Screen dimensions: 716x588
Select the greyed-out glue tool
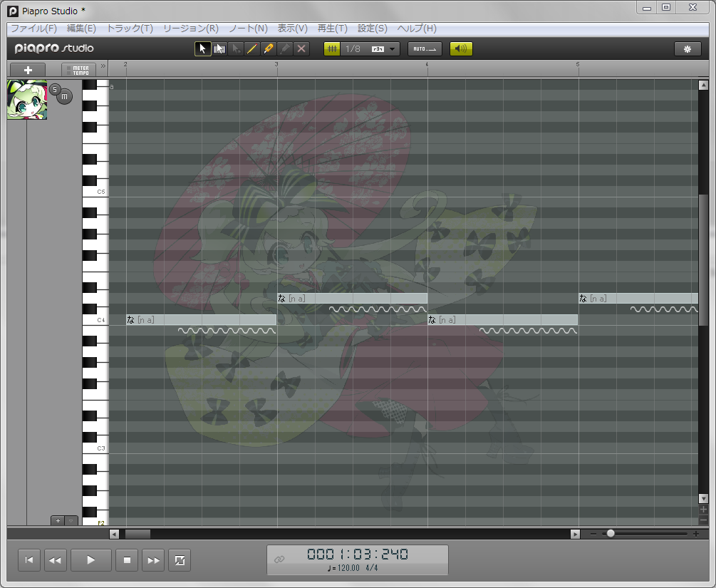pos(284,49)
